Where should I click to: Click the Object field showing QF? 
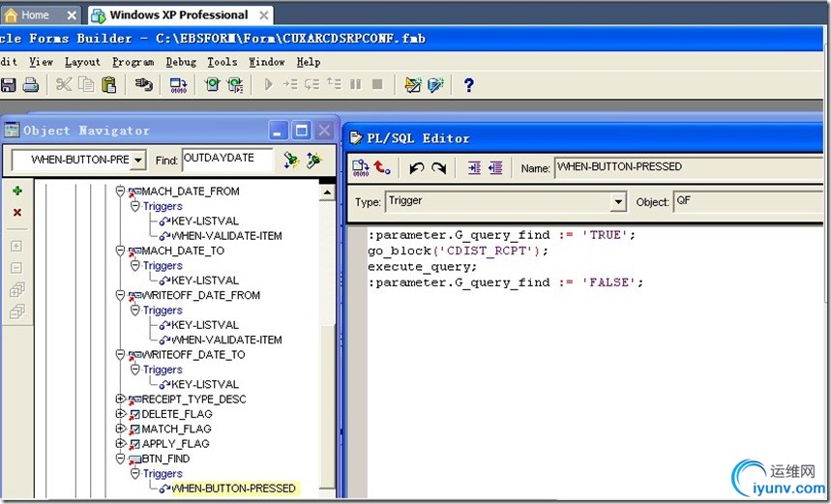click(x=749, y=202)
